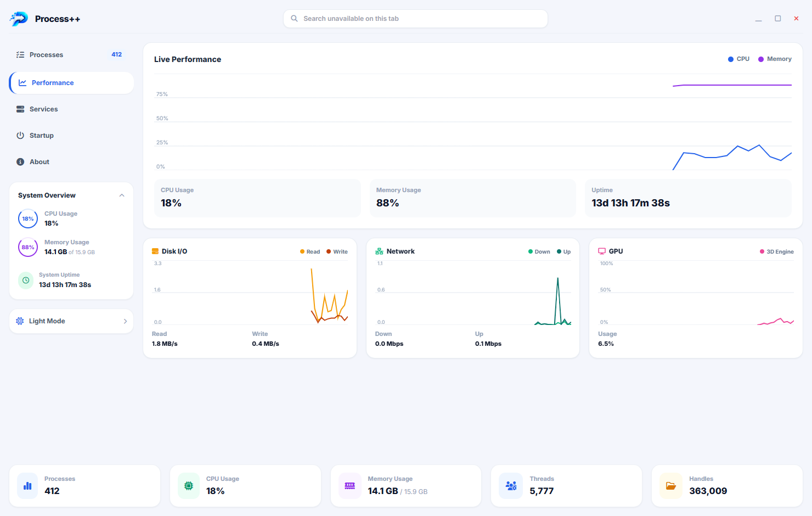812x516 pixels.
Task: Click the 88% memory ring gauge
Action: tap(28, 247)
